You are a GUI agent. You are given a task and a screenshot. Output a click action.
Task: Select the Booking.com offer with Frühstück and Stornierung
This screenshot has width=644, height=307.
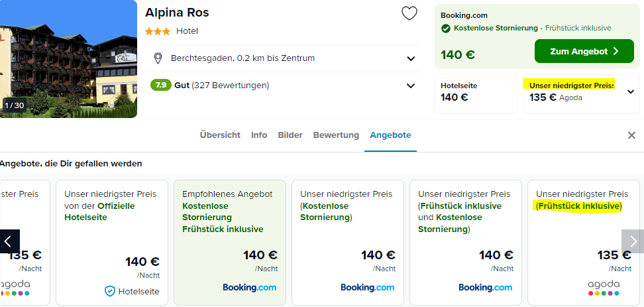pyautogui.click(x=466, y=243)
